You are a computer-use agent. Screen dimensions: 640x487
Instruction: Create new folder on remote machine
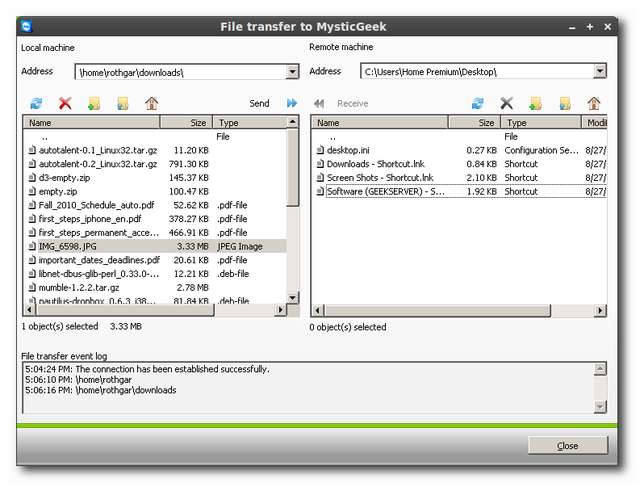536,103
